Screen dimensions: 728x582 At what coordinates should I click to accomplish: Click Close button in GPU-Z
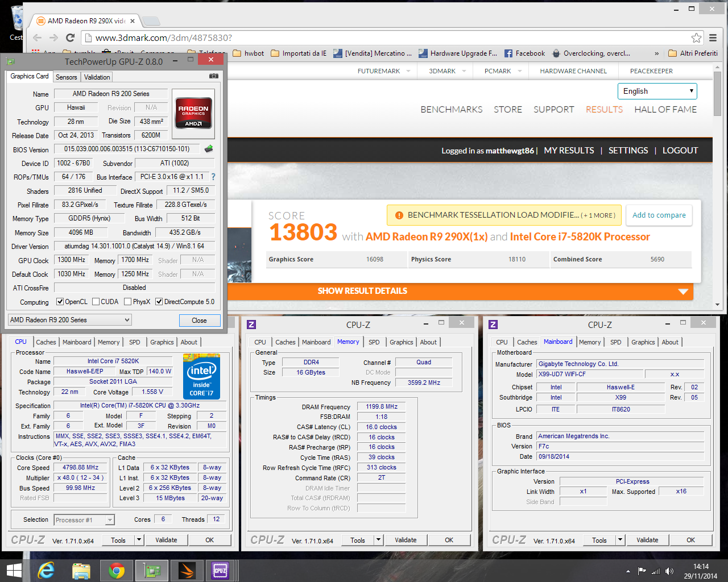[199, 321]
